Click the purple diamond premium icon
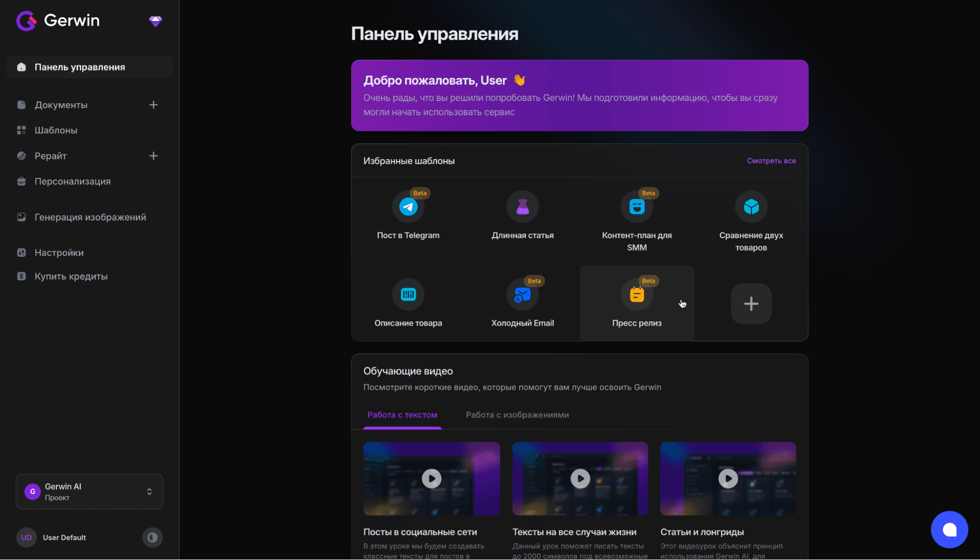The height and width of the screenshot is (560, 980). coord(155,21)
